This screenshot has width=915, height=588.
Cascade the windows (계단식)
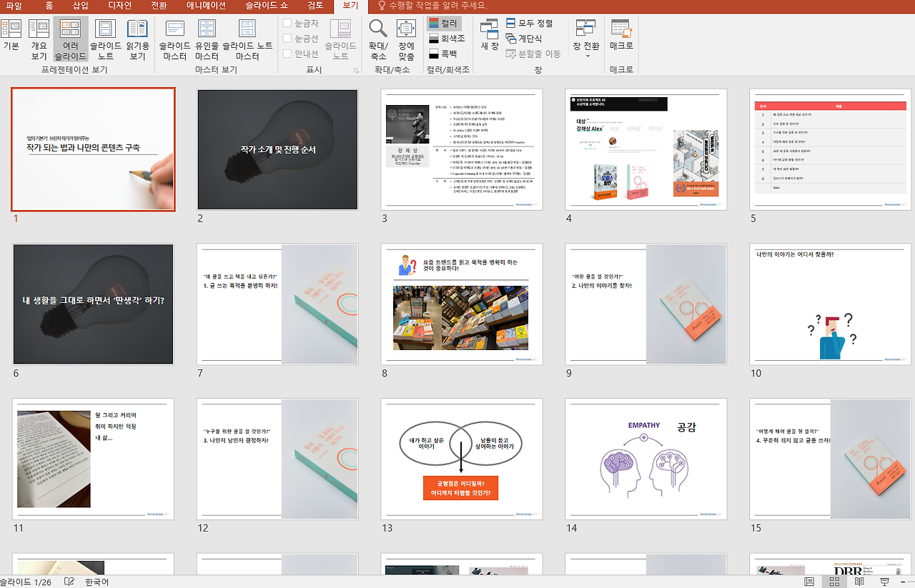[x=524, y=39]
